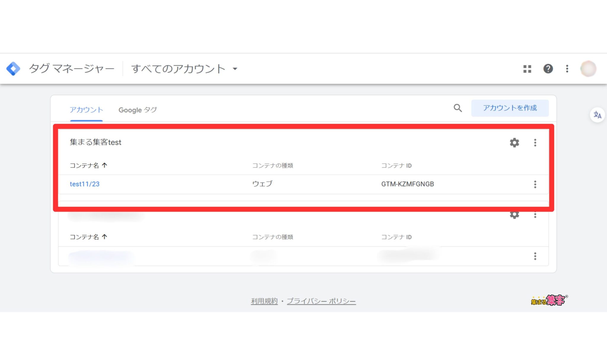Click the アカウントを作成 button
The width and height of the screenshot is (607, 364).
point(510,108)
